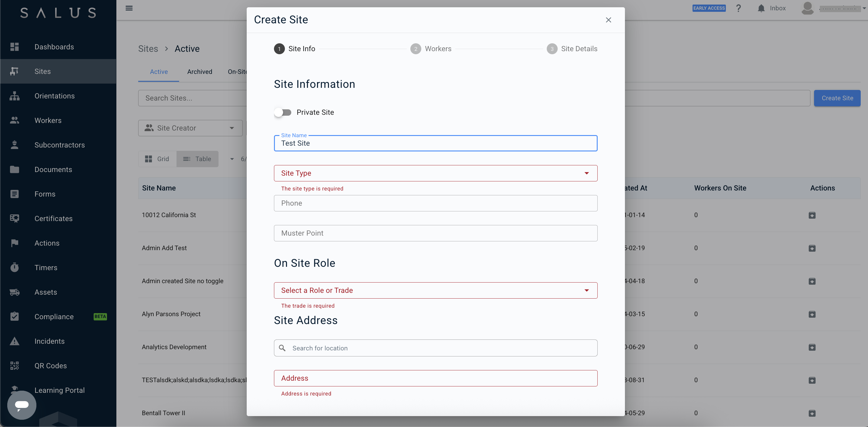Open the Inbox bell icon
Viewport: 868px width, 427px height.
coord(761,8)
